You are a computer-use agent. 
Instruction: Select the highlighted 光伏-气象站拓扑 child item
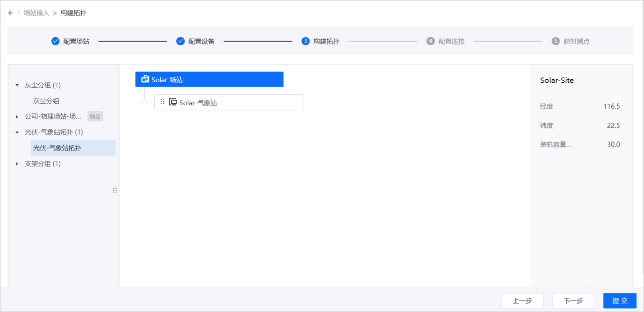point(57,148)
